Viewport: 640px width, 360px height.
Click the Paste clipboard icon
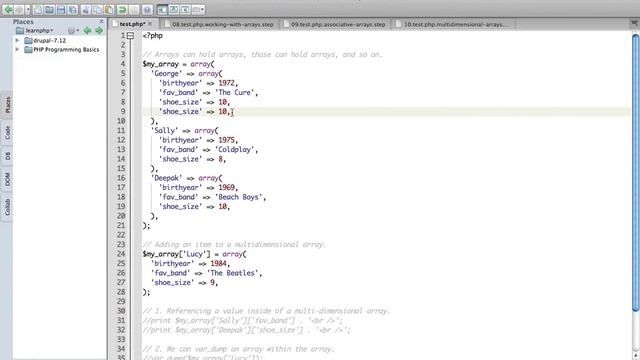coord(109,9)
